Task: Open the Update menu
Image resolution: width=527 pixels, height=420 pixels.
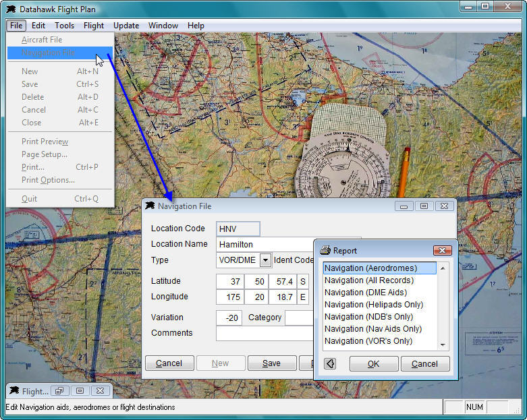Action: tap(126, 26)
